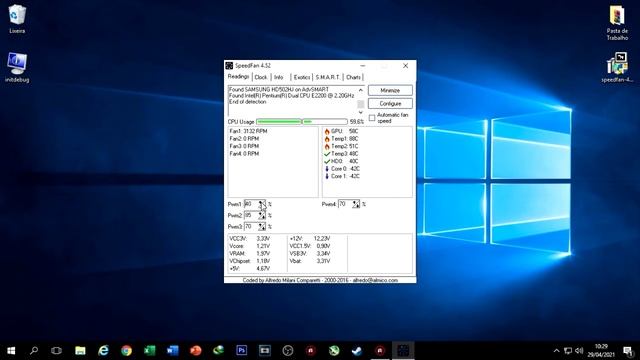Click the Pwm1 percentage input field
This screenshot has width=640, height=360.
(251, 204)
